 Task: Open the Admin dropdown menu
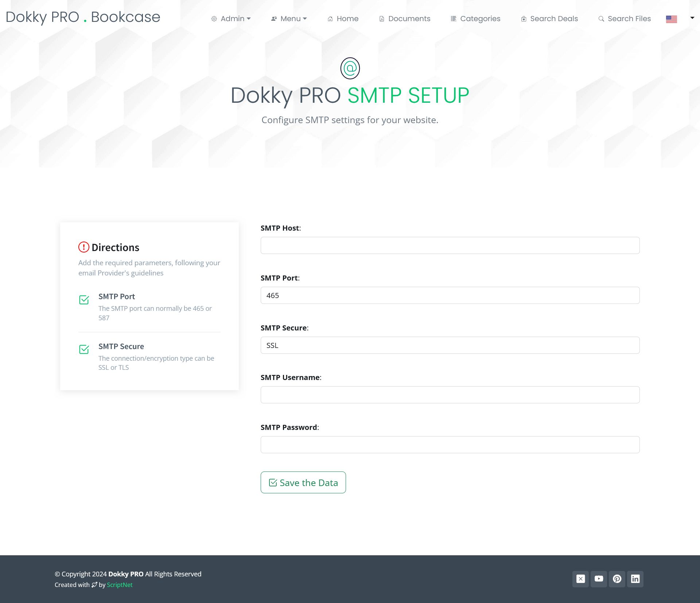pyautogui.click(x=231, y=19)
